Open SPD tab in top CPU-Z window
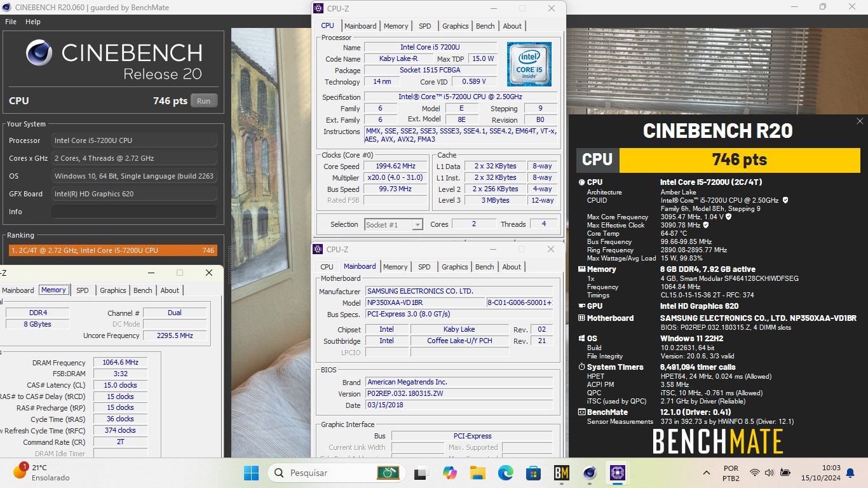The image size is (868, 488). 425,26
